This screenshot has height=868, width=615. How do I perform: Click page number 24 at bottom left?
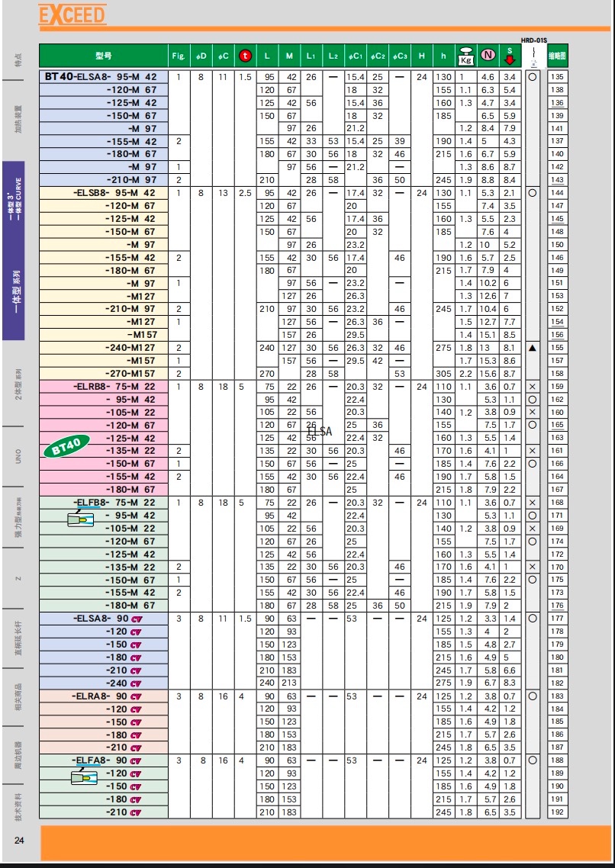[x=19, y=840]
